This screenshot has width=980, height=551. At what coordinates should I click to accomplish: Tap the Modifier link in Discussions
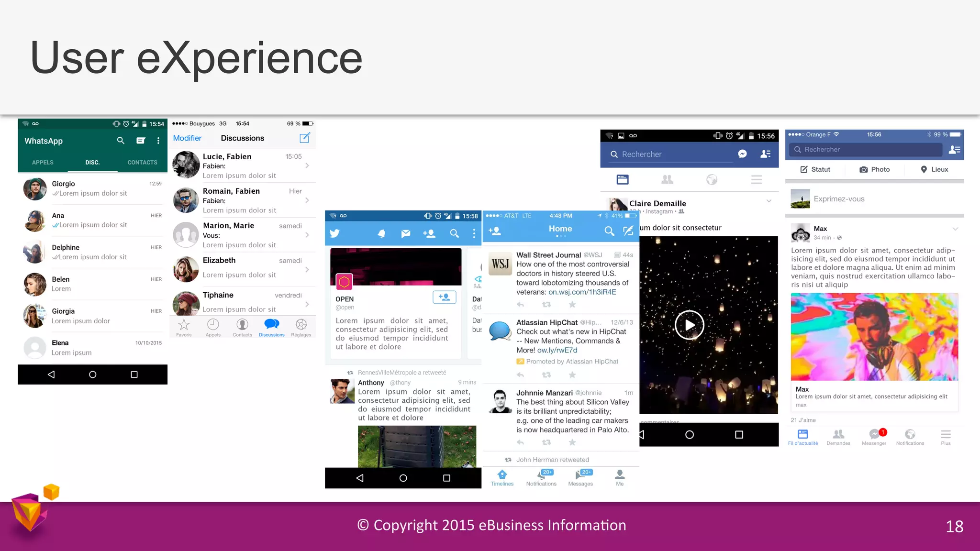point(187,138)
